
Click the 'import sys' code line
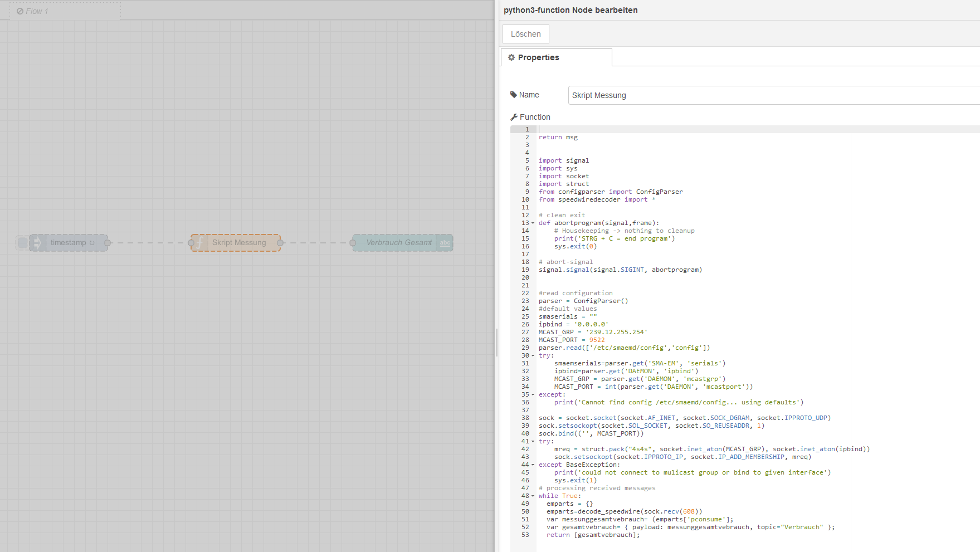click(558, 168)
